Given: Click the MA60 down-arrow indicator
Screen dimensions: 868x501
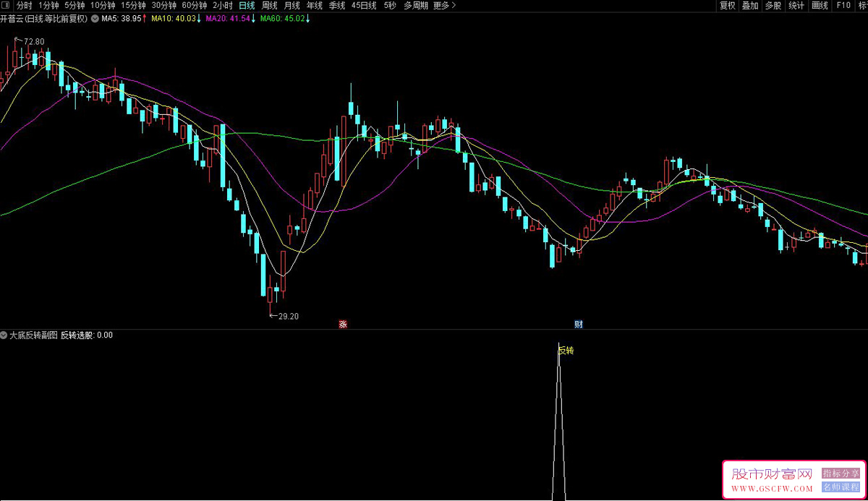Looking at the screenshot, I should (308, 18).
